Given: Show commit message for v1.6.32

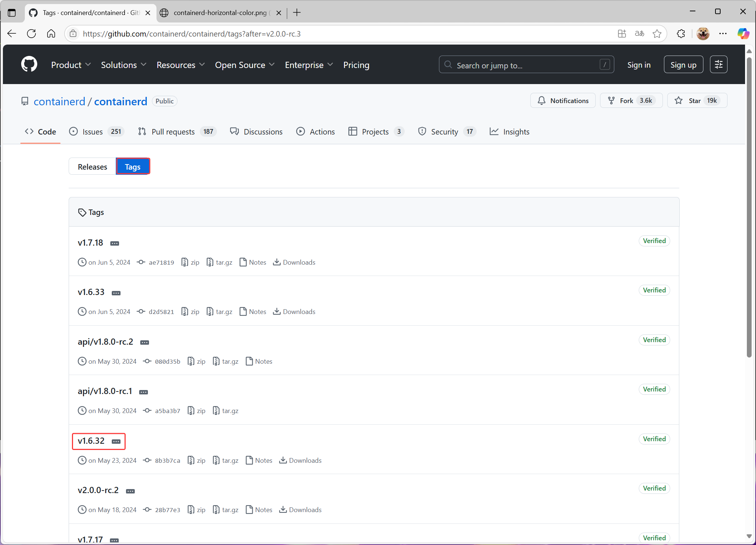Looking at the screenshot, I should 116,442.
